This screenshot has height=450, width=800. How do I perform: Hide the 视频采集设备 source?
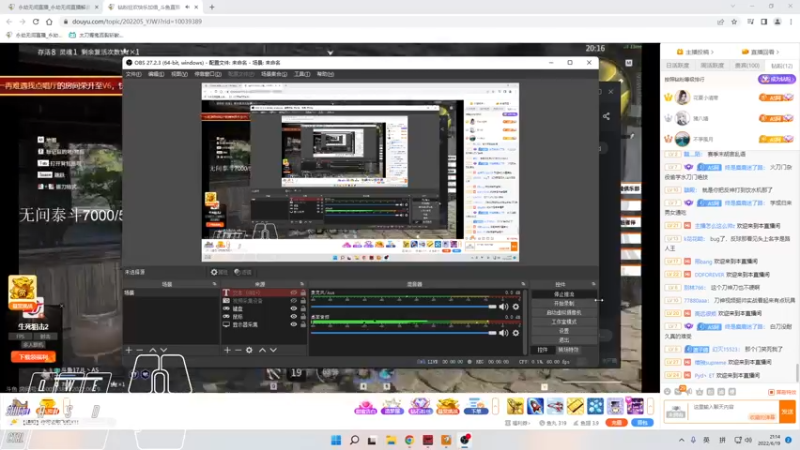point(293,301)
